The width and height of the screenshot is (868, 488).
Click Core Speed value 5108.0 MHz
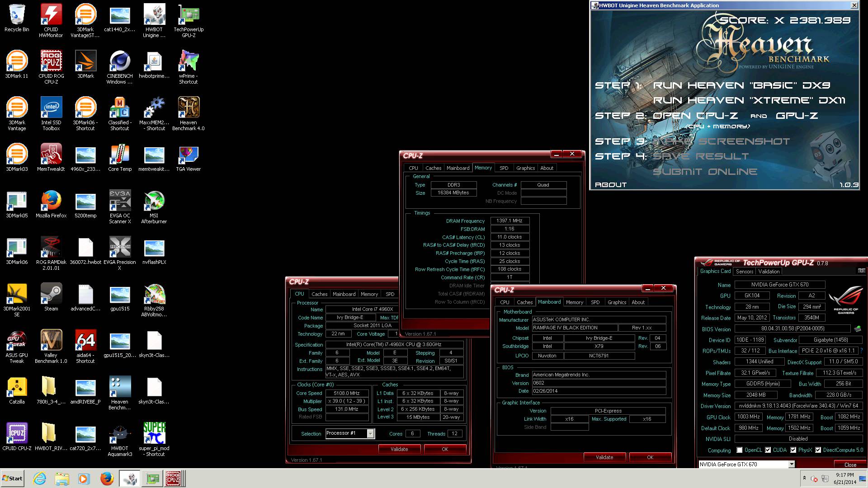pyautogui.click(x=347, y=393)
